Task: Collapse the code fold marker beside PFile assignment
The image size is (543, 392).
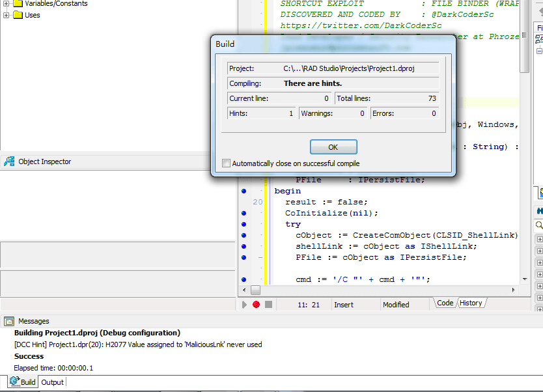Action: click(260, 257)
